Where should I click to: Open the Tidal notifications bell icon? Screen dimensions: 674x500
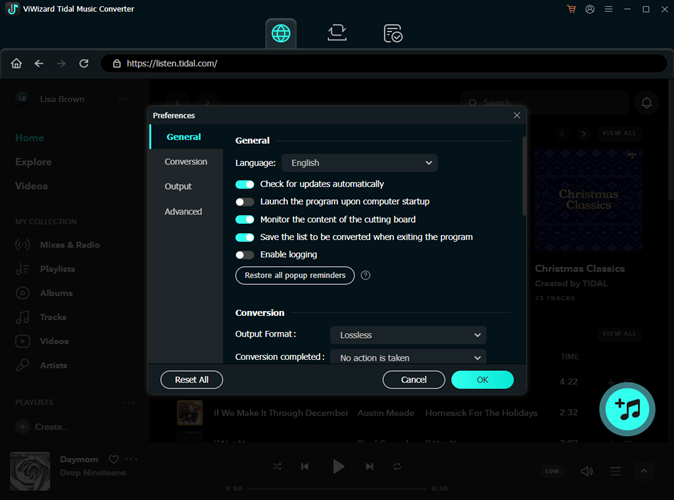pos(646,103)
